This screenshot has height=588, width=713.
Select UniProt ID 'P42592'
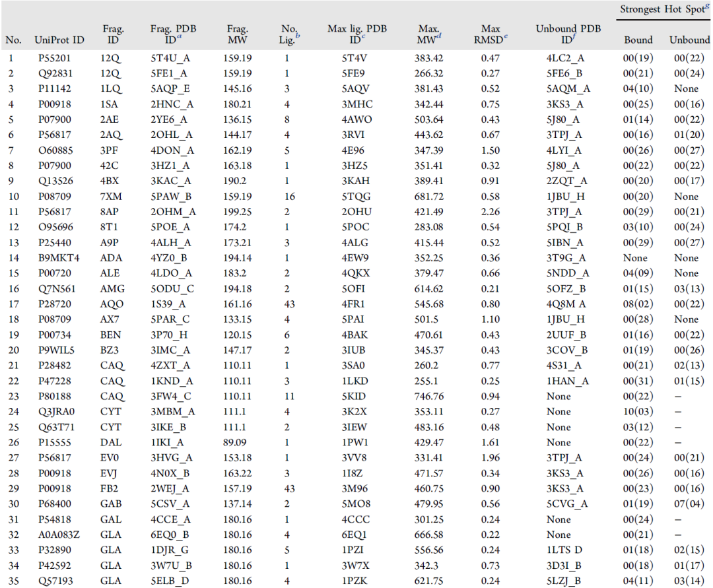(x=55, y=566)
